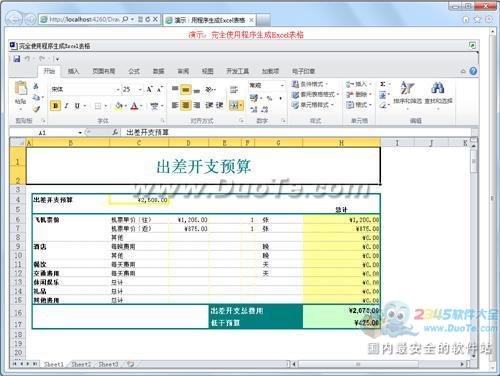The image size is (500, 376).
Task: Toggle Center horizontal alignment
Action: (x=186, y=105)
